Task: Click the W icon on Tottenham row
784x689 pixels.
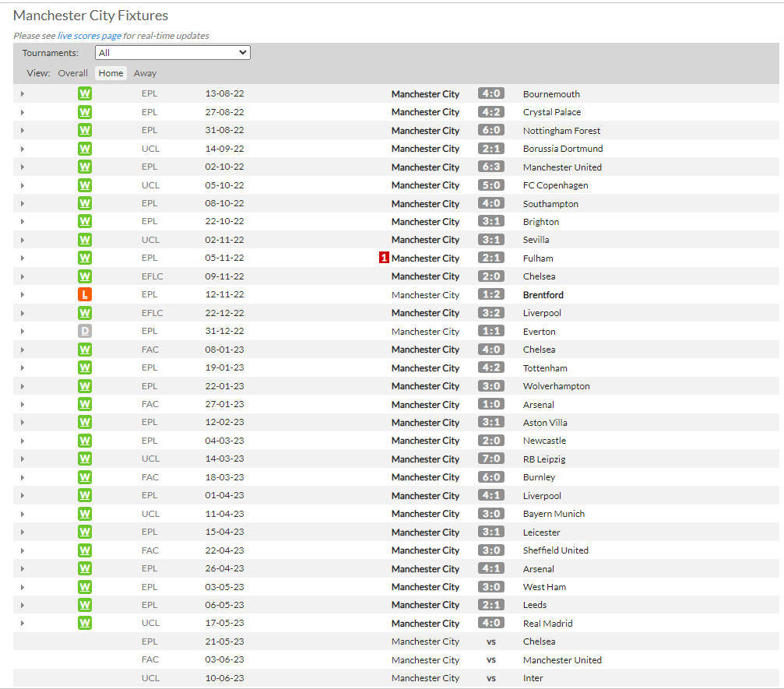Action: pos(85,367)
